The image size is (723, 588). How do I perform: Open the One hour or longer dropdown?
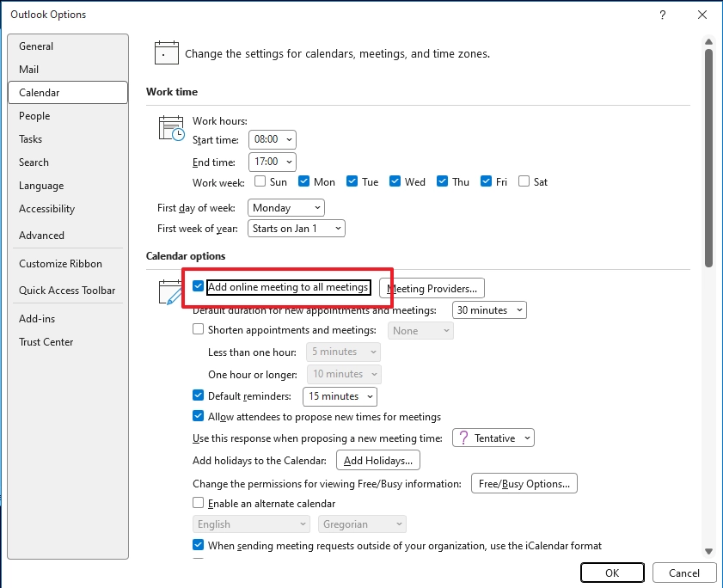click(x=344, y=374)
